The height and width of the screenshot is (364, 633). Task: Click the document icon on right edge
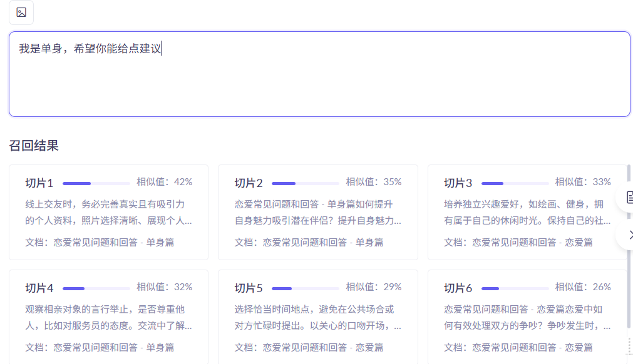629,197
